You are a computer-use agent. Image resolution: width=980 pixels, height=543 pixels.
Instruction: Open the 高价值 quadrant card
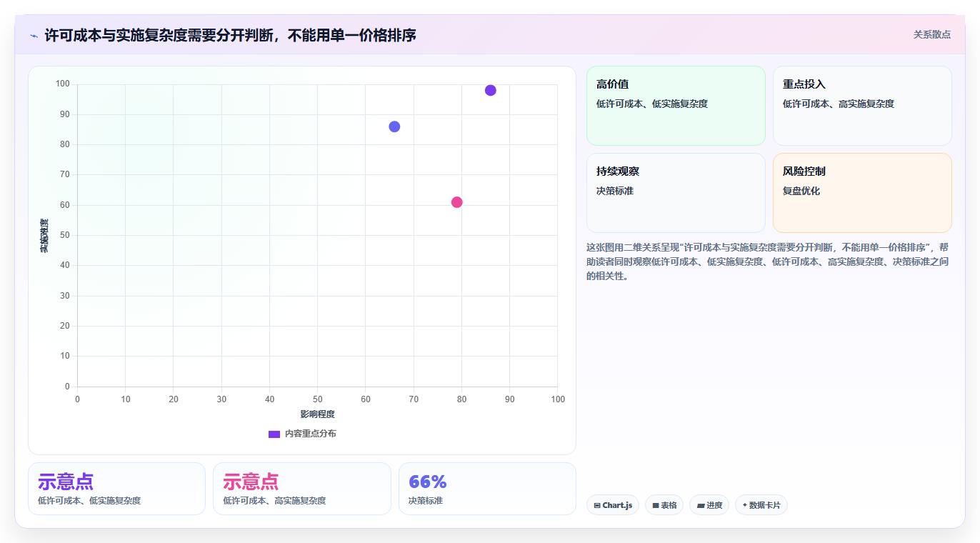pos(676,106)
